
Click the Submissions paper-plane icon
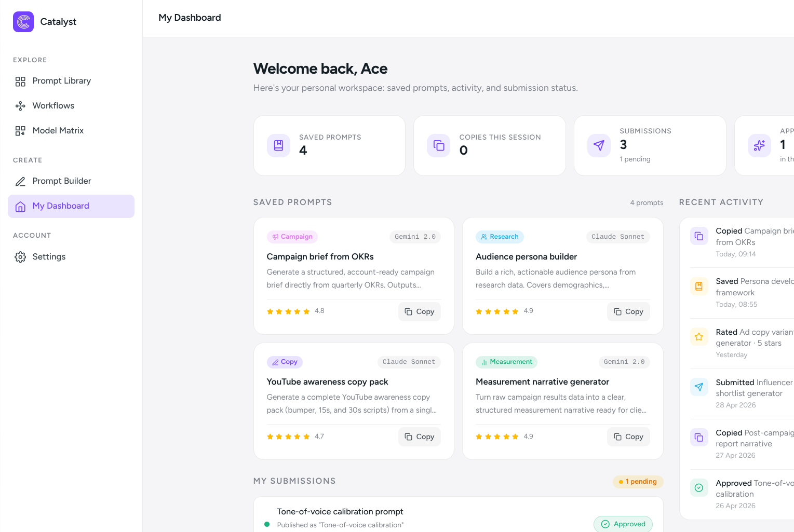(x=599, y=145)
